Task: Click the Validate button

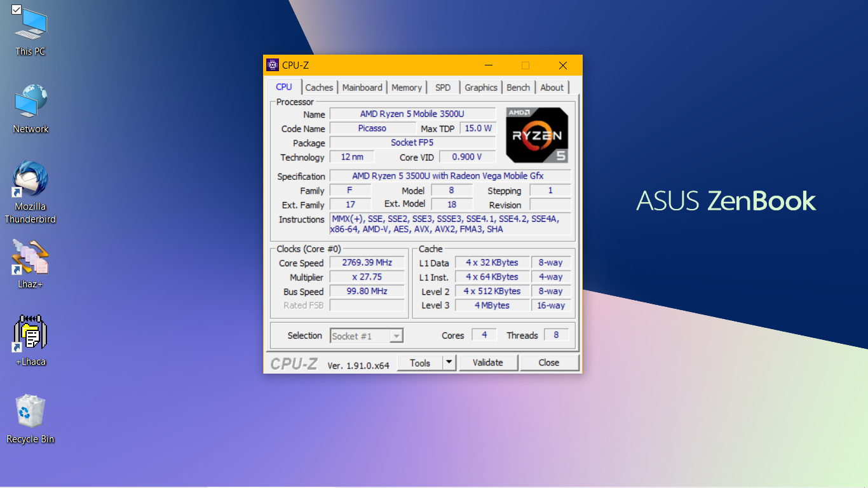Action: click(x=488, y=363)
